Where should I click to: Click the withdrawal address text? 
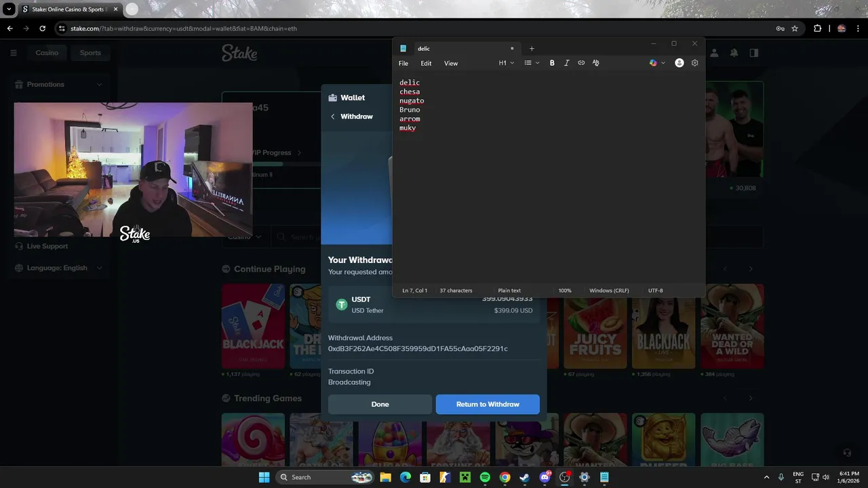pos(418,349)
